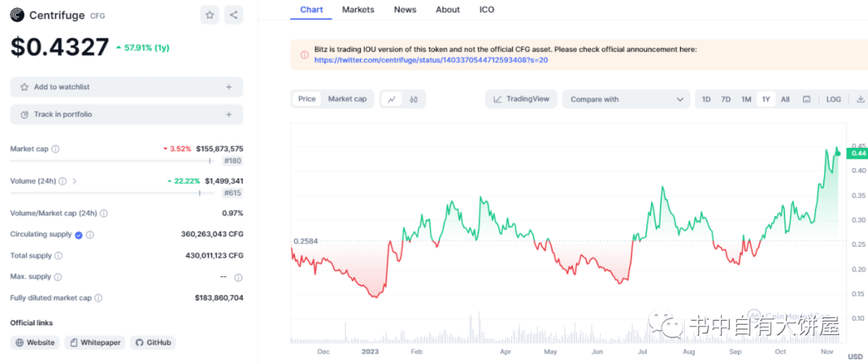Download the chart data
The image size is (868, 364).
pyautogui.click(x=861, y=100)
